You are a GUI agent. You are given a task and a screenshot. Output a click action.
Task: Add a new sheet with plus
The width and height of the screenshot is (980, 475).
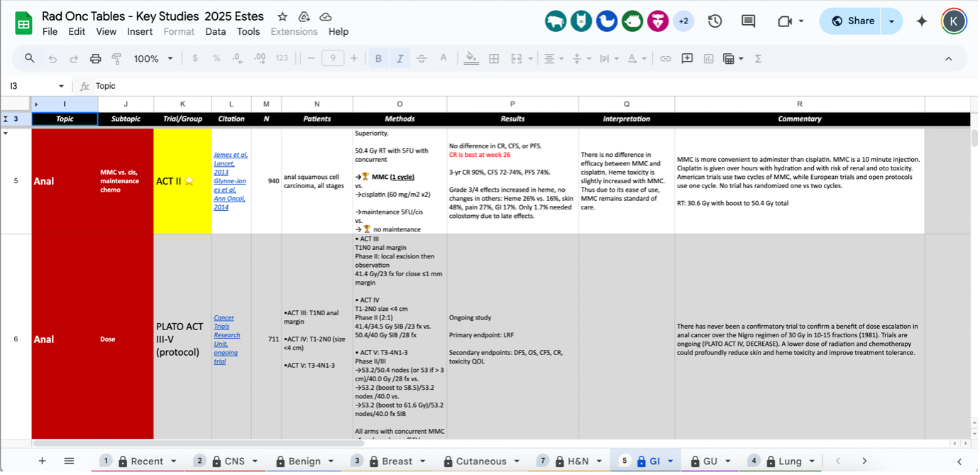[42, 461]
